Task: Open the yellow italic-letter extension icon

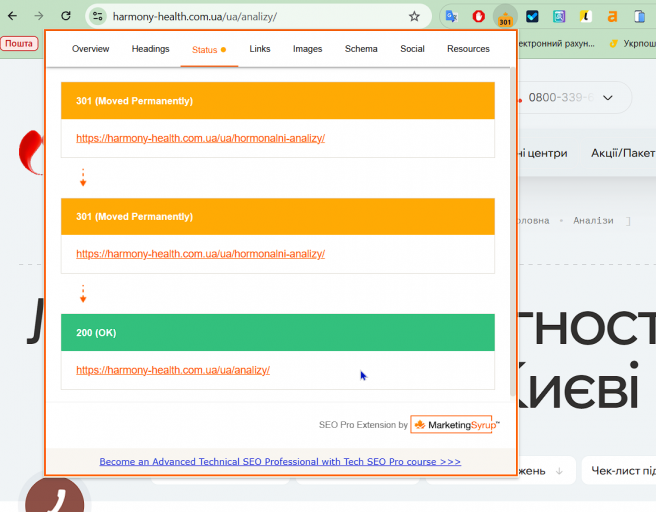Action: click(585, 16)
